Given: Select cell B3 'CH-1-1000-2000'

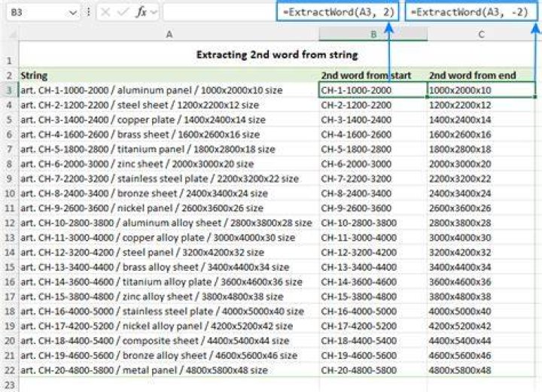Looking at the screenshot, I should click(x=373, y=90).
